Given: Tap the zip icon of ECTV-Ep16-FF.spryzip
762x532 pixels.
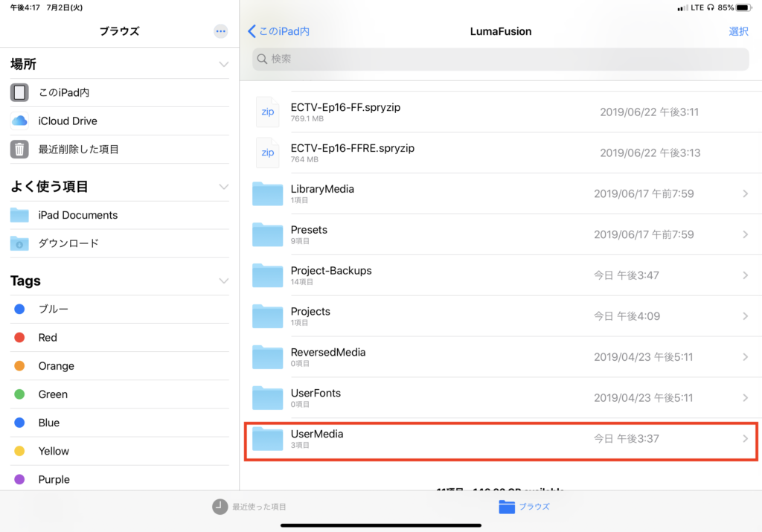Looking at the screenshot, I should coord(268,112).
